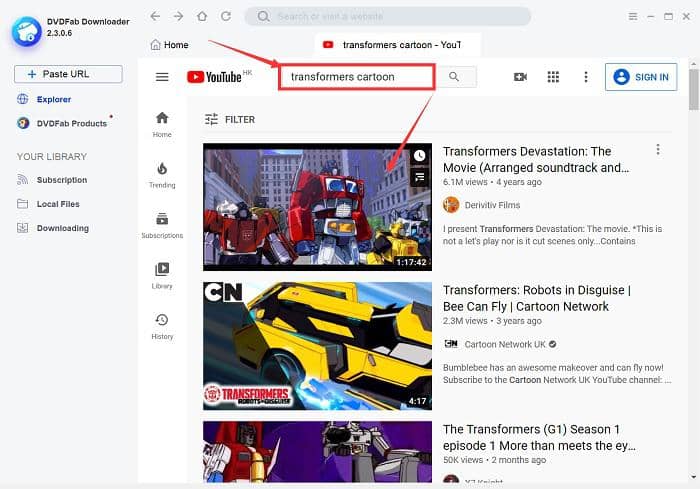The width and height of the screenshot is (700, 489).
Task: Click the scrollbar down arrow
Action: coord(693,477)
